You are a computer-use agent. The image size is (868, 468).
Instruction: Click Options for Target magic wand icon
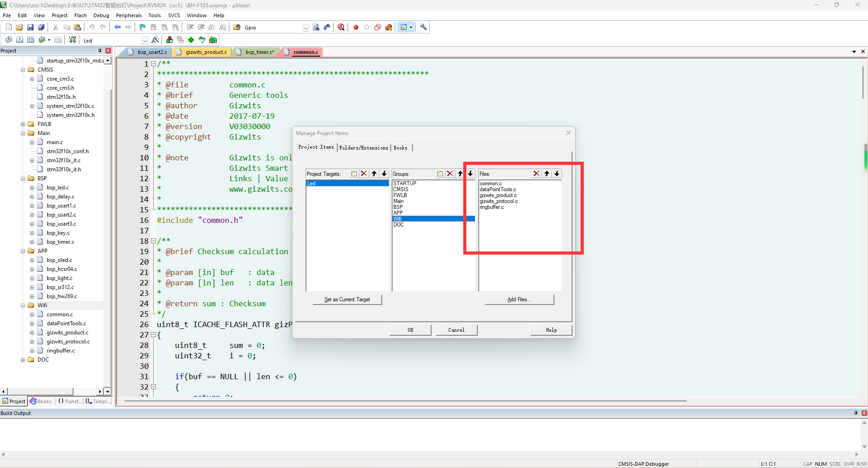pos(155,40)
